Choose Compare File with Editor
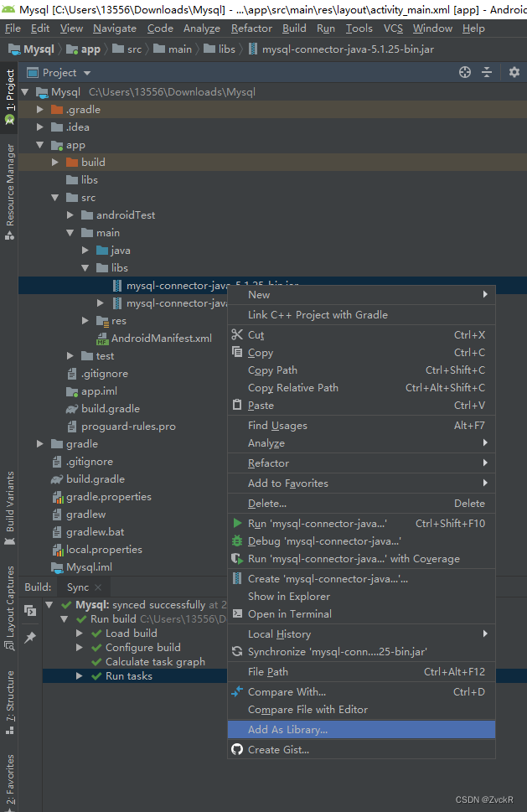The height and width of the screenshot is (812, 527). point(361,710)
